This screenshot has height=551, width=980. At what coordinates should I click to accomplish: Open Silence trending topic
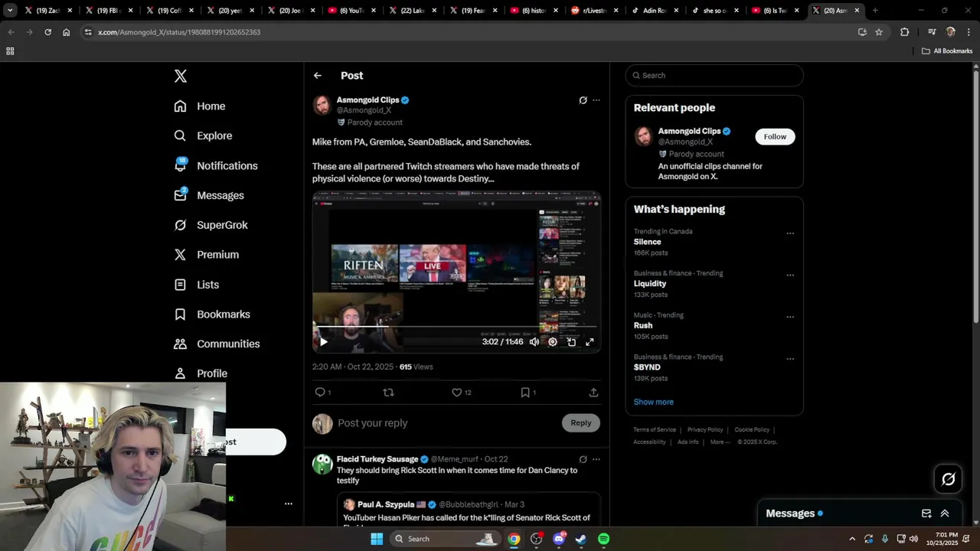[x=648, y=242]
